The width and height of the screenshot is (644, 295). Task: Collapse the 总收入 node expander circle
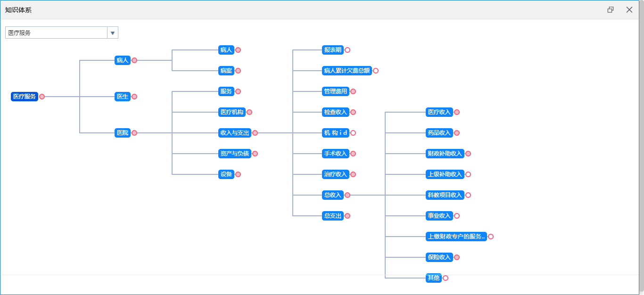pyautogui.click(x=347, y=195)
